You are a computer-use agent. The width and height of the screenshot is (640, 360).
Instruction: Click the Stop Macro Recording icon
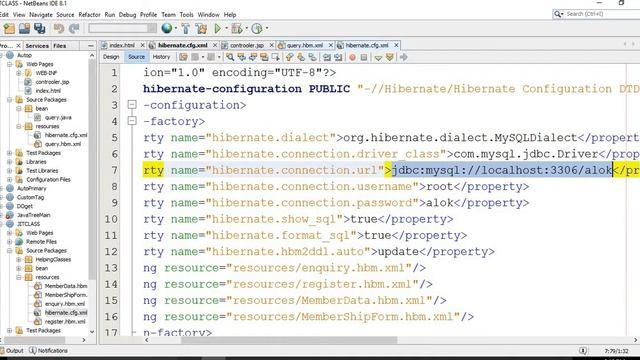[x=364, y=57]
